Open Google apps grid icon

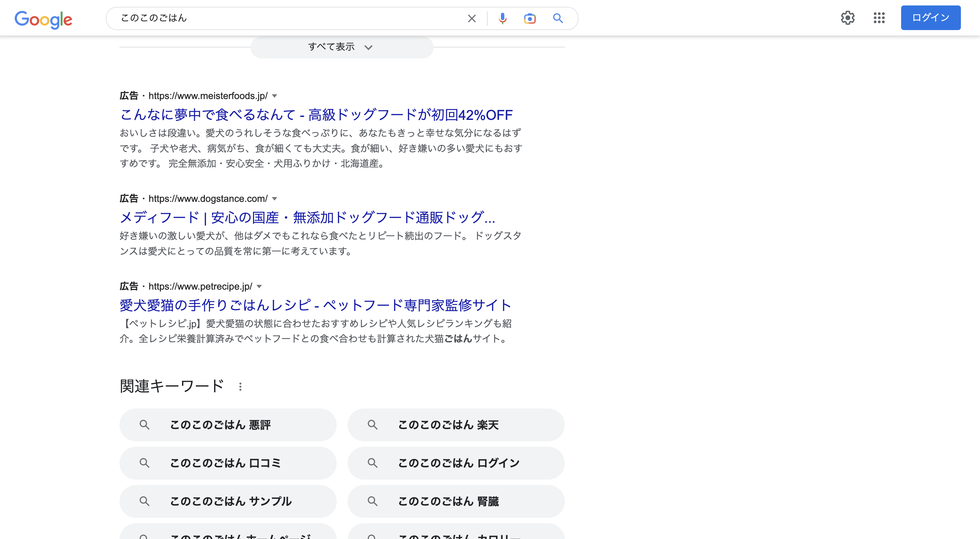pos(879,18)
